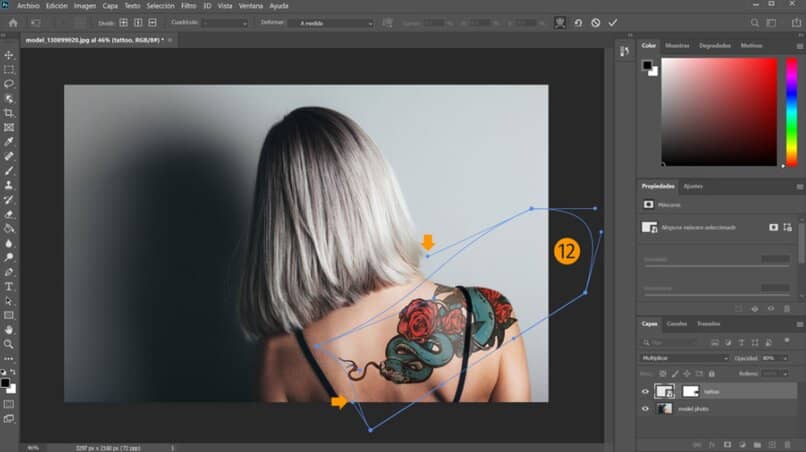The width and height of the screenshot is (806, 452).
Task: Select the tattoo layer mask thumbnail
Action: (690, 391)
